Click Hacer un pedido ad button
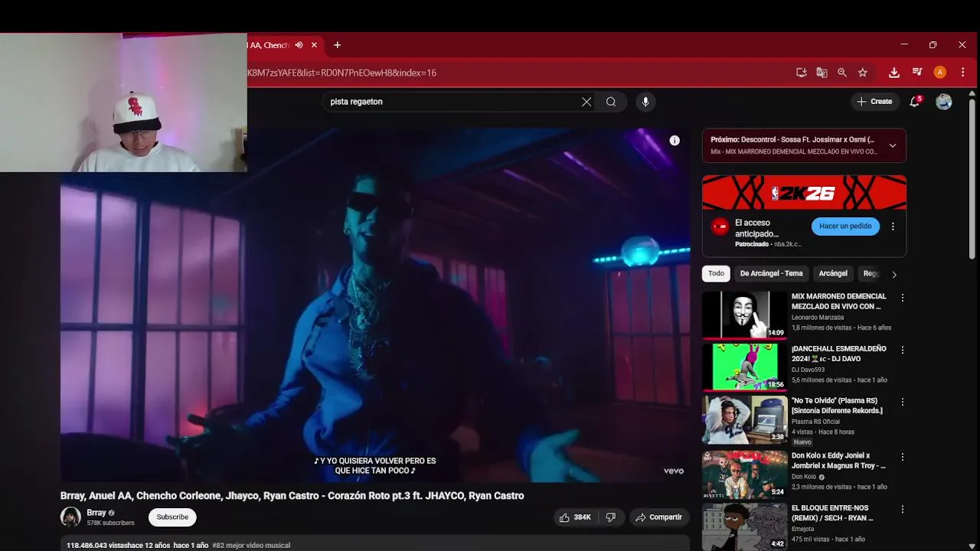980x551 pixels. 845,227
